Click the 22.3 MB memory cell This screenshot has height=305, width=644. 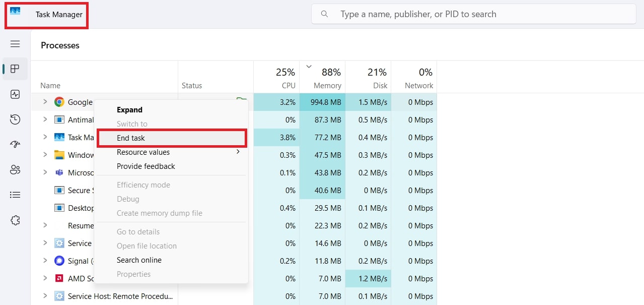322,225
